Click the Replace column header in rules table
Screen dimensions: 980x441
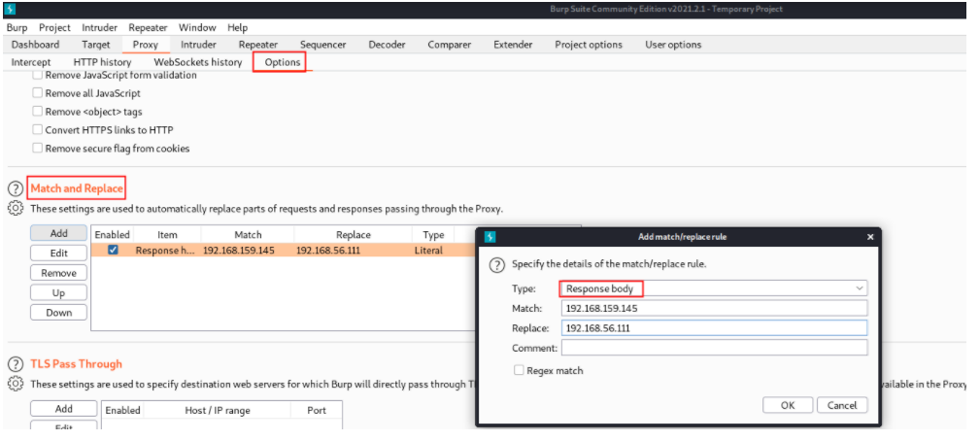tap(354, 235)
